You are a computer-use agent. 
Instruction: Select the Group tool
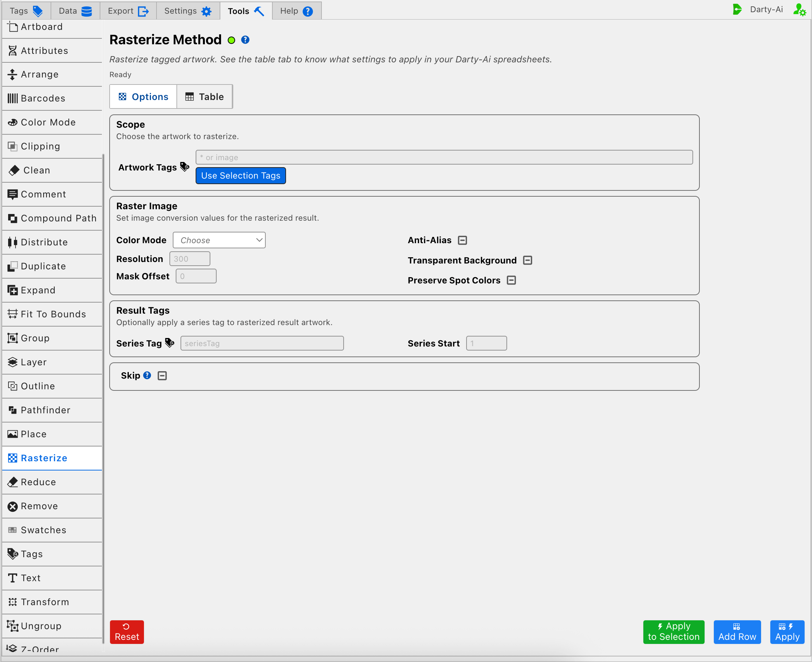click(x=52, y=338)
